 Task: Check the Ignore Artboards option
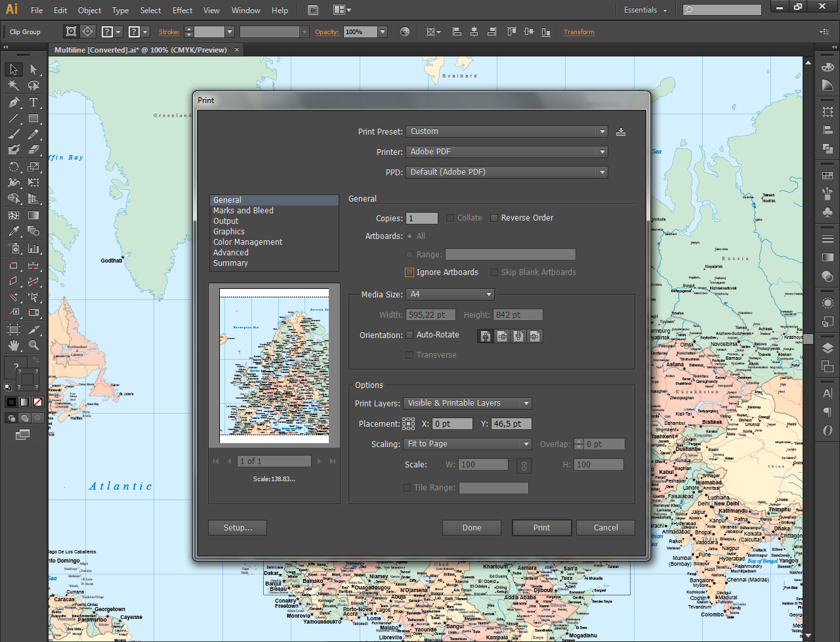(409, 272)
